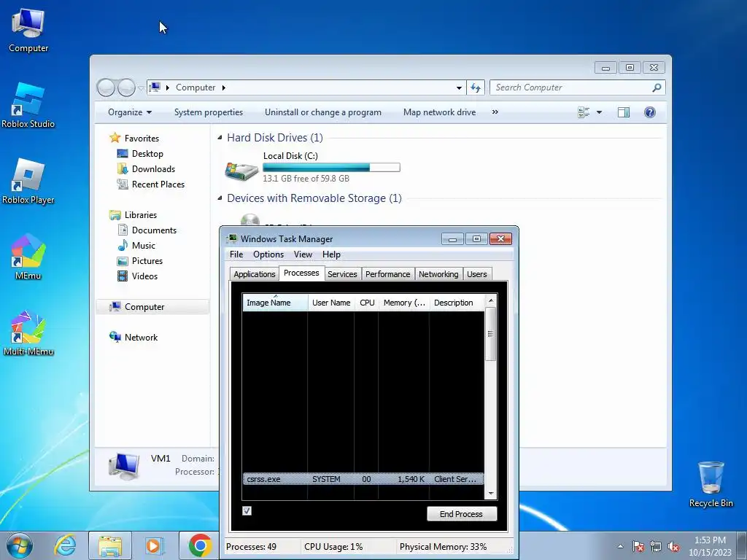The image size is (747, 560).
Task: Click Favorites star in navigation pane
Action: tap(115, 138)
